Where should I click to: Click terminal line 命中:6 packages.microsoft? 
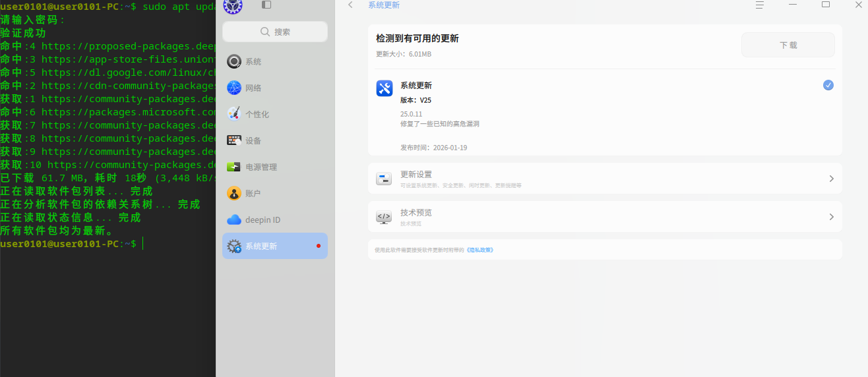[x=108, y=112]
